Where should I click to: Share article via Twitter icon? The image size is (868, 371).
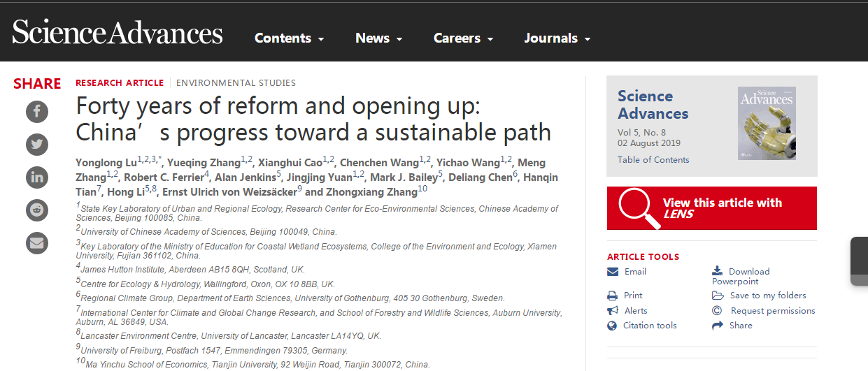point(37,144)
